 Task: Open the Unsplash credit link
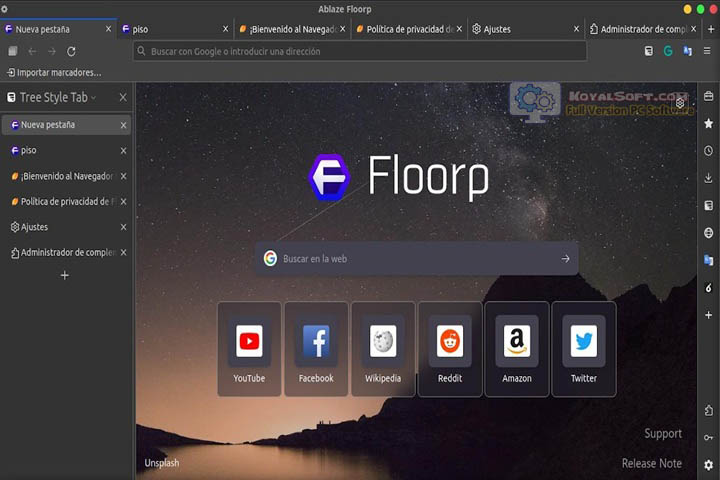(x=162, y=463)
